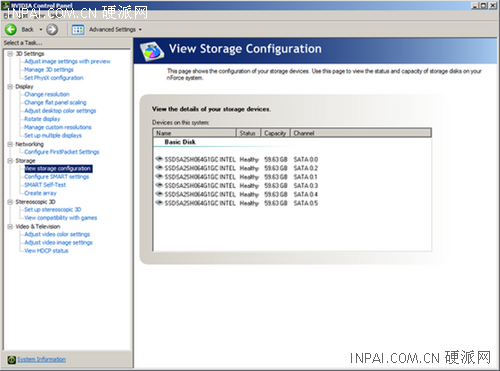Screen dimensions: 500x371
Task: Sort devices by Name column header
Action: [195, 133]
